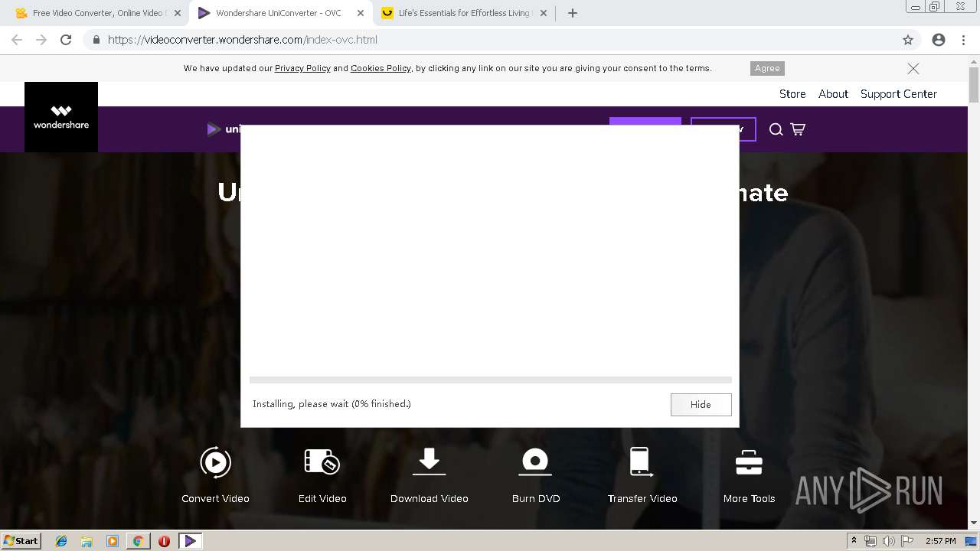Click the purple button in the header
The image size is (980, 551).
click(645, 122)
